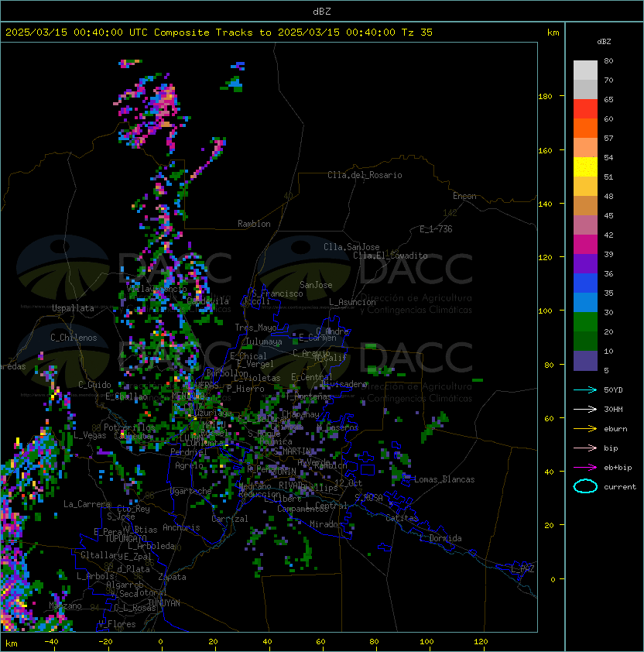Click the '50YD' legend label
The image size is (644, 652).
tap(613, 389)
